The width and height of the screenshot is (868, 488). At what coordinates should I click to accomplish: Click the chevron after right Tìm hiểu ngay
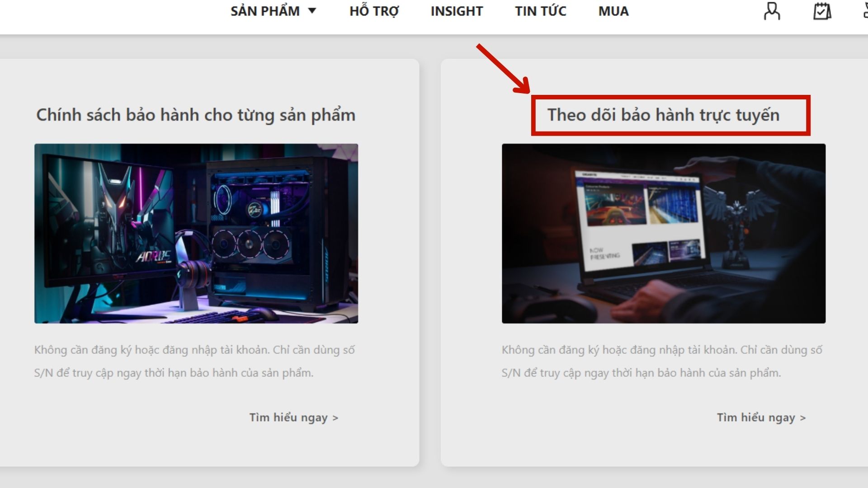point(802,418)
